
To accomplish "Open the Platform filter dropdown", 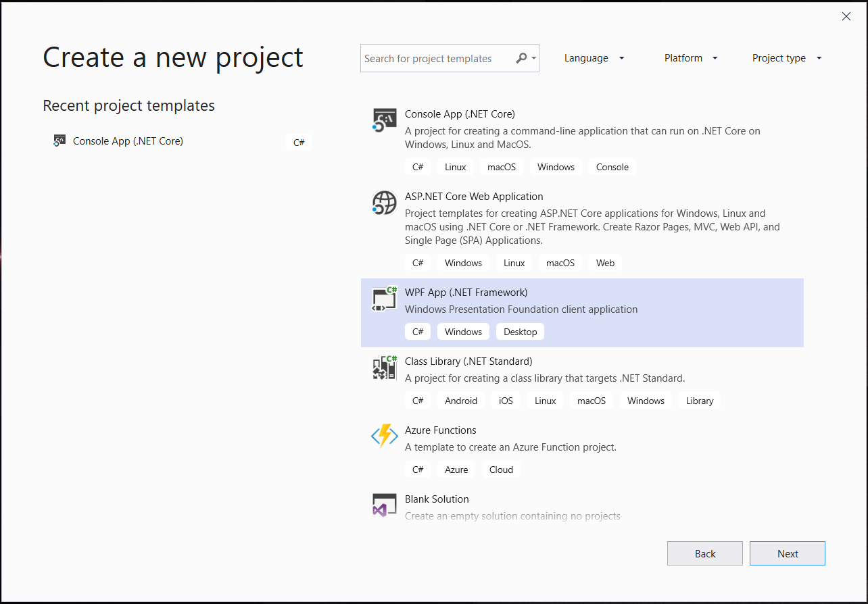I will pos(691,58).
